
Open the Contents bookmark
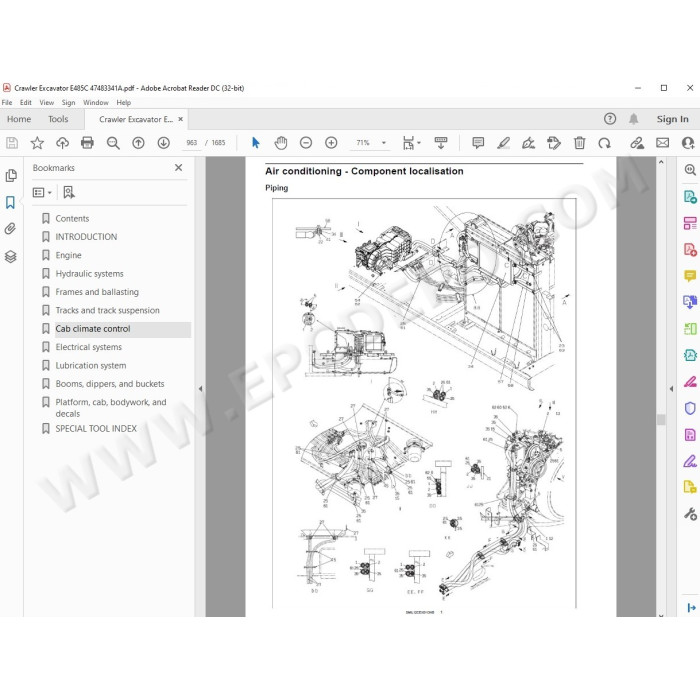72,218
